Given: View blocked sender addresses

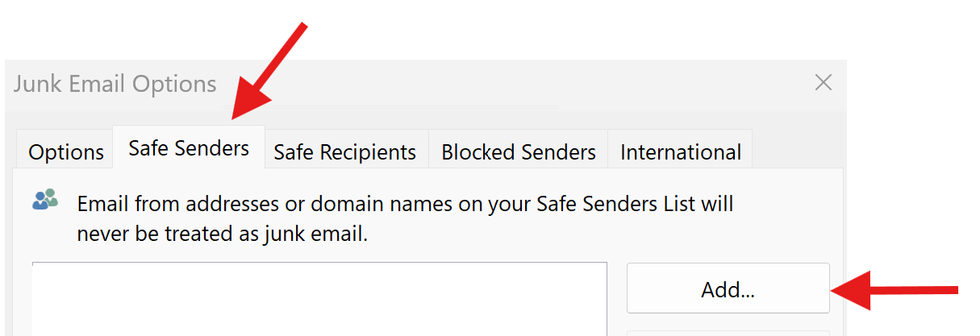Looking at the screenshot, I should (x=519, y=152).
